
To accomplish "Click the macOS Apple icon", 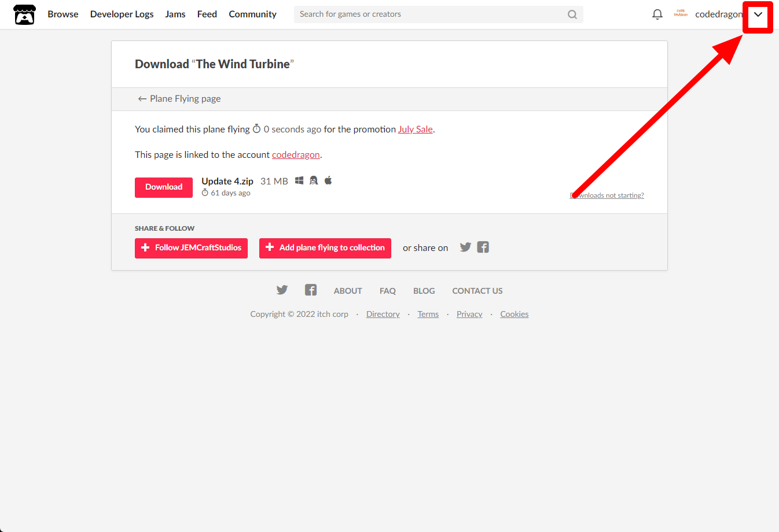I will (328, 180).
